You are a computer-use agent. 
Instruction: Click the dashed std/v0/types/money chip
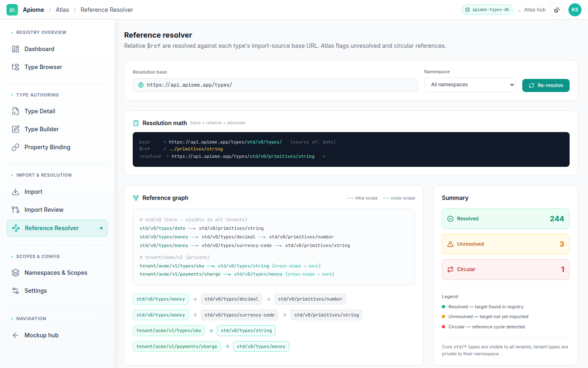click(261, 346)
